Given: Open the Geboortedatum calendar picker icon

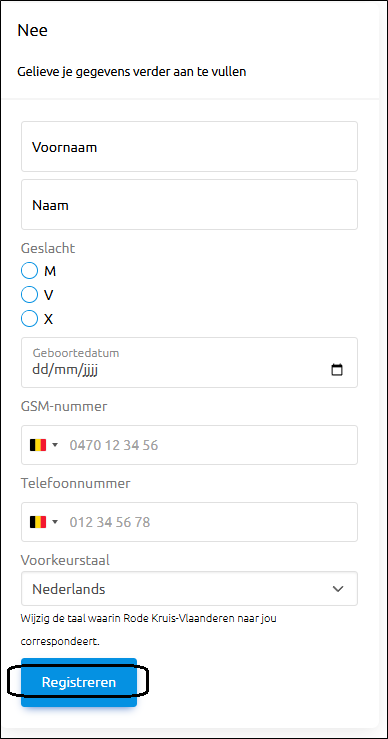Looking at the screenshot, I should 337,370.
